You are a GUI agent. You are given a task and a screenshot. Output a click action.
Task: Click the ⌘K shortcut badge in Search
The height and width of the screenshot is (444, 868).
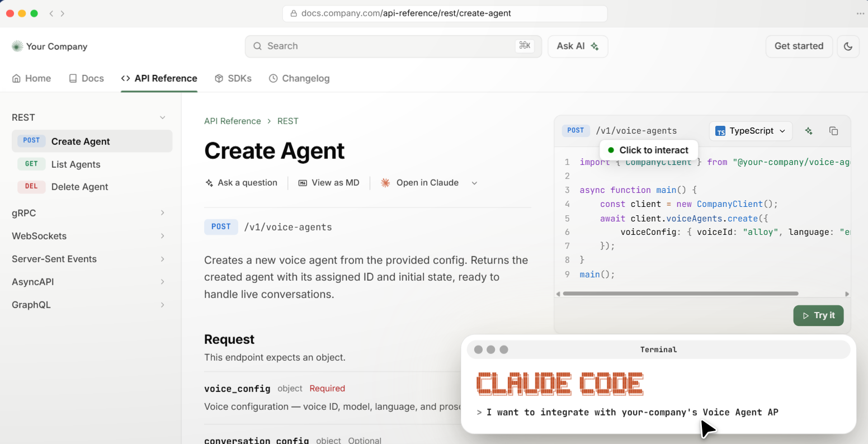click(525, 46)
